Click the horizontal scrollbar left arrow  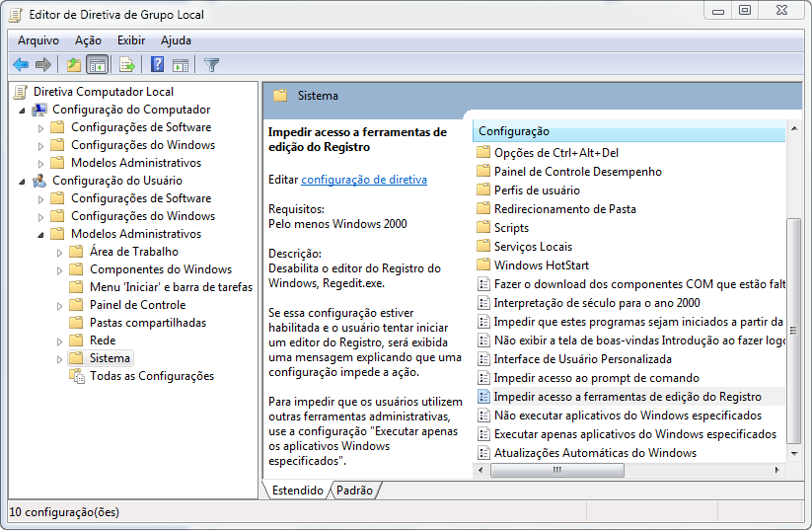481,470
